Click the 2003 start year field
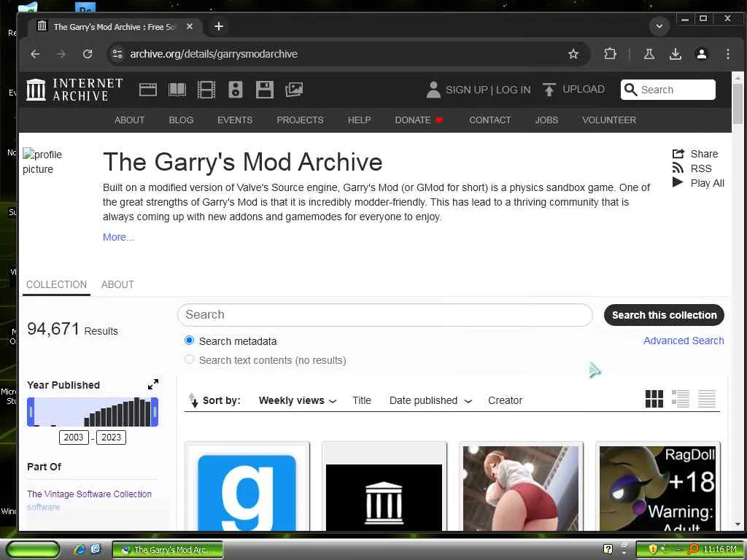 [74, 437]
